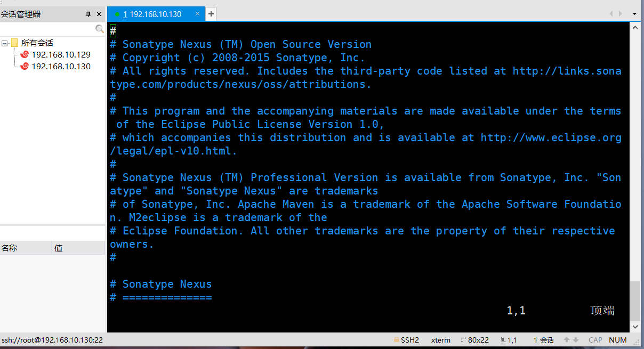Click the 值 column header
This screenshot has width=644, height=349.
pos(78,248)
